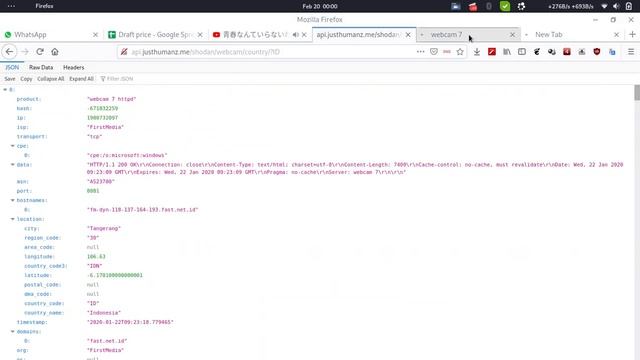Click the Pocket save icon in URL bar
The height and width of the screenshot is (360, 640).
point(434,52)
